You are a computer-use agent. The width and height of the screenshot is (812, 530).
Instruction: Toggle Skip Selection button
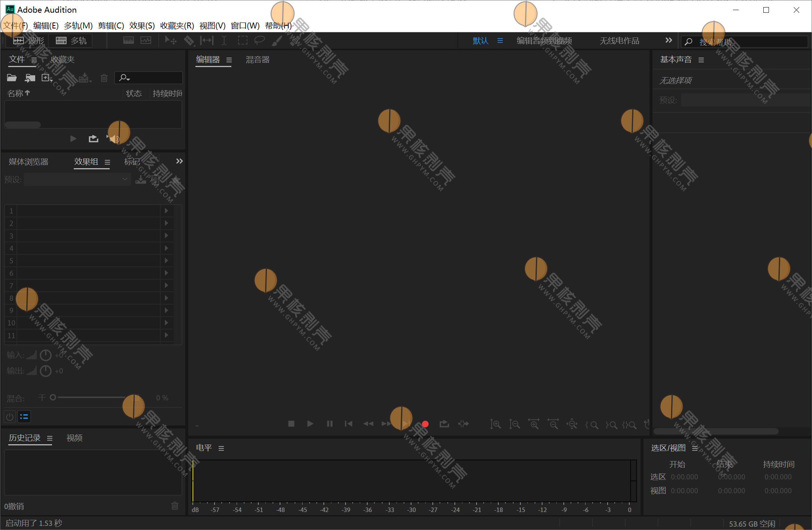[x=463, y=424]
